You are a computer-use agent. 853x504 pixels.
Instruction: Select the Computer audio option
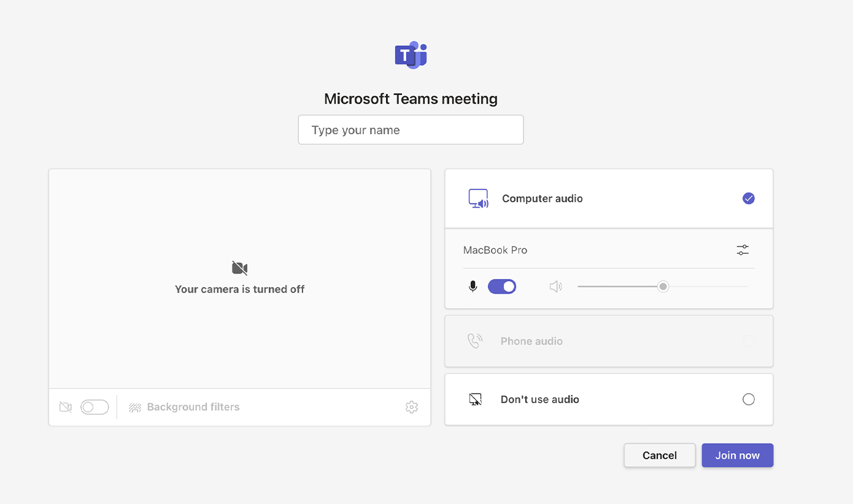click(x=749, y=199)
